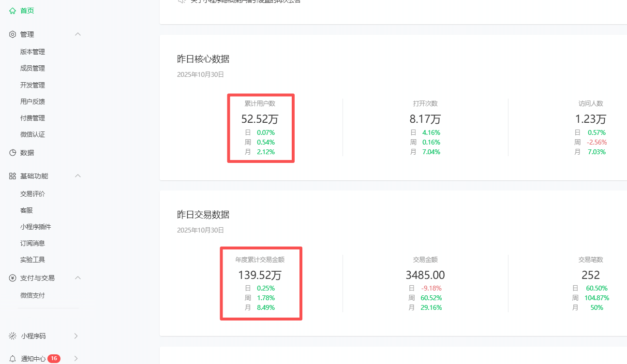Click the hexagon icon beside 管理
The image size is (627, 364).
13,34
